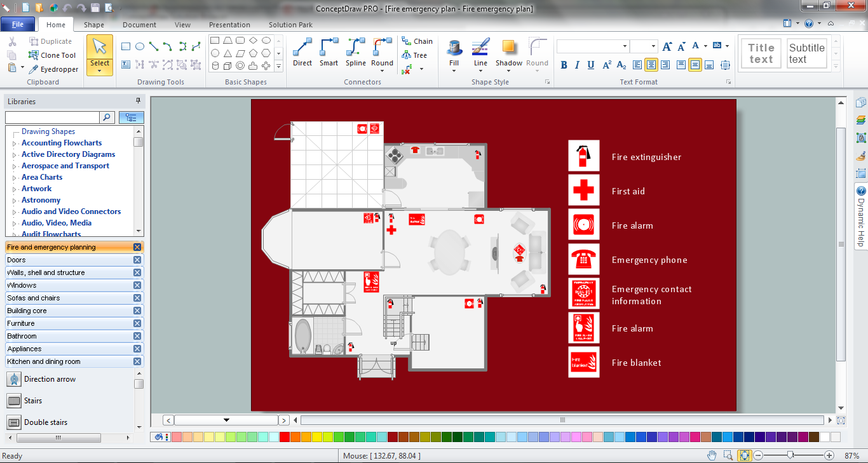Select the ellipse drawing tool

coord(140,46)
